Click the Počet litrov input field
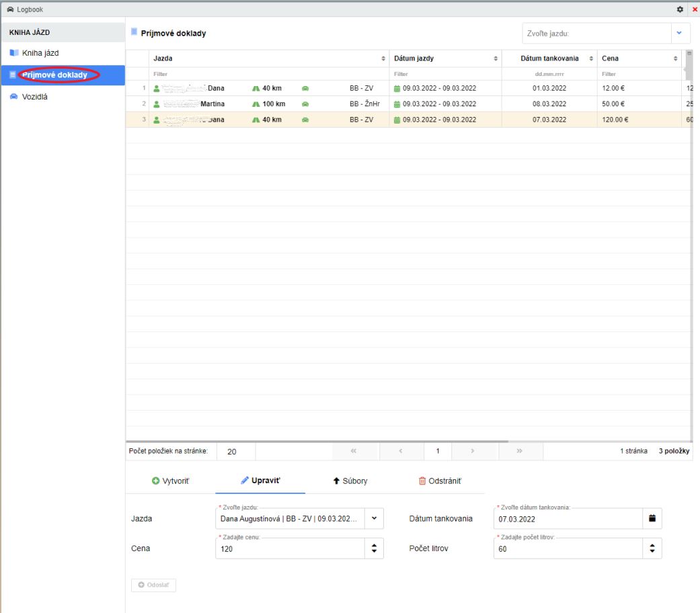The width and height of the screenshot is (700, 613). click(563, 549)
